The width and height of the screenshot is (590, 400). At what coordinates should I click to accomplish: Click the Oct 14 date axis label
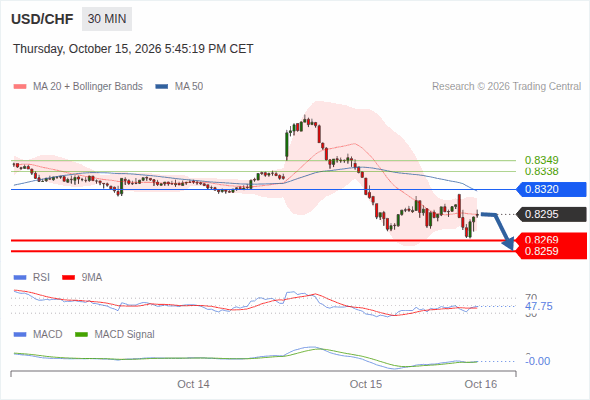193,384
